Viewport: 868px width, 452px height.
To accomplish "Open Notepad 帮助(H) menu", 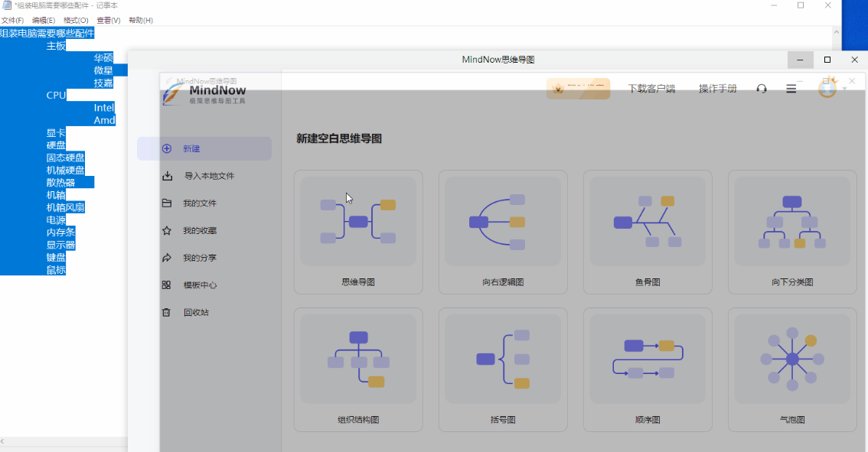I will (x=141, y=20).
